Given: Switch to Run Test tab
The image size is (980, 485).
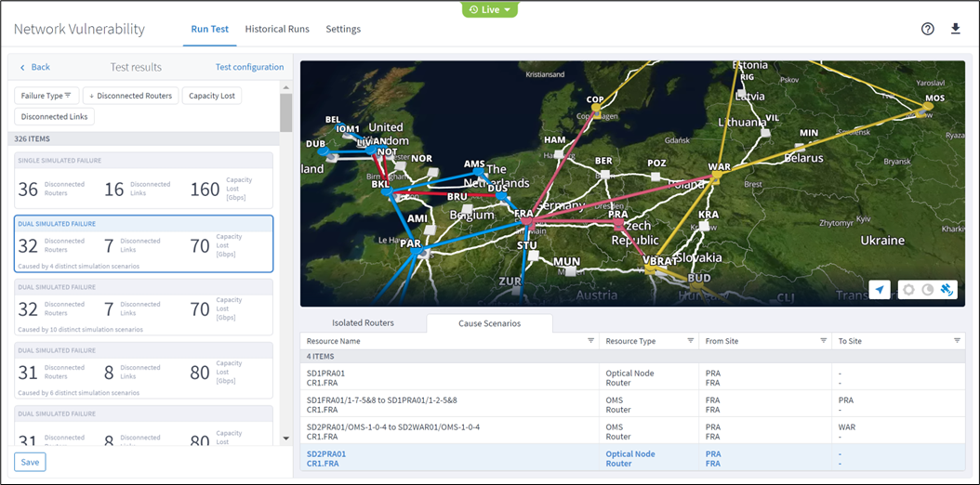Looking at the screenshot, I should pos(209,30).
